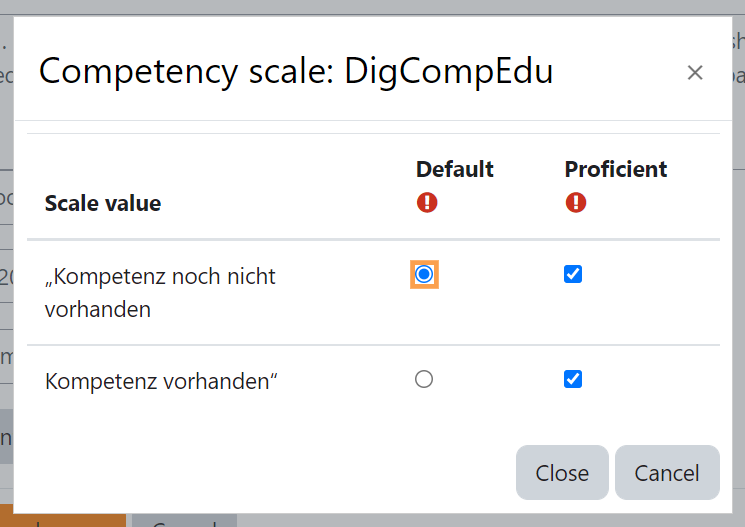745x527 pixels.
Task: Click the Scale value column header
Action: coord(103,203)
